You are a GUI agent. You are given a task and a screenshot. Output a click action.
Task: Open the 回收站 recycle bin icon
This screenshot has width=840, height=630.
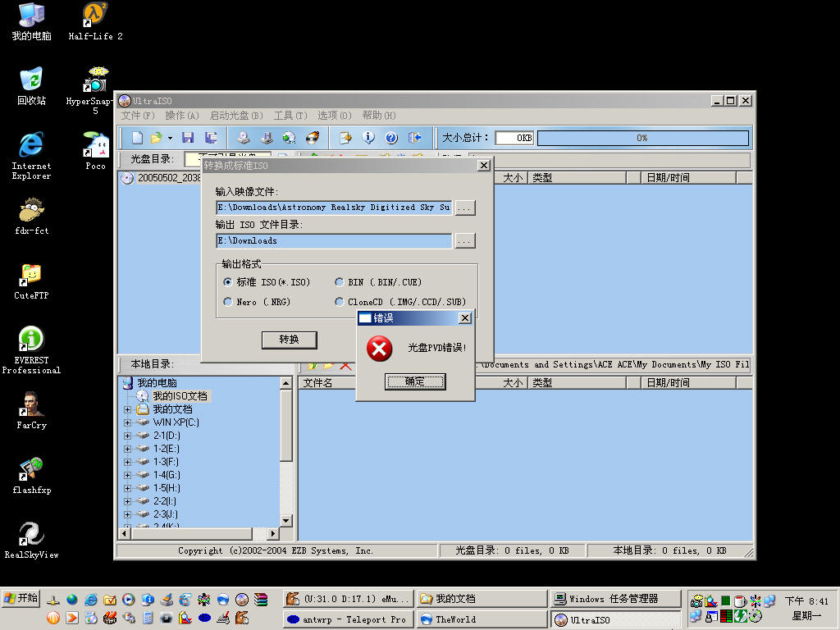[x=32, y=87]
